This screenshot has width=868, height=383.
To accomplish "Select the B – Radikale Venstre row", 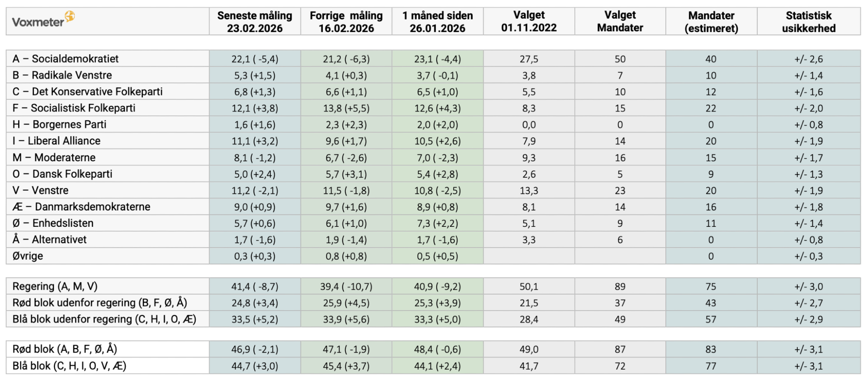I will [62, 75].
